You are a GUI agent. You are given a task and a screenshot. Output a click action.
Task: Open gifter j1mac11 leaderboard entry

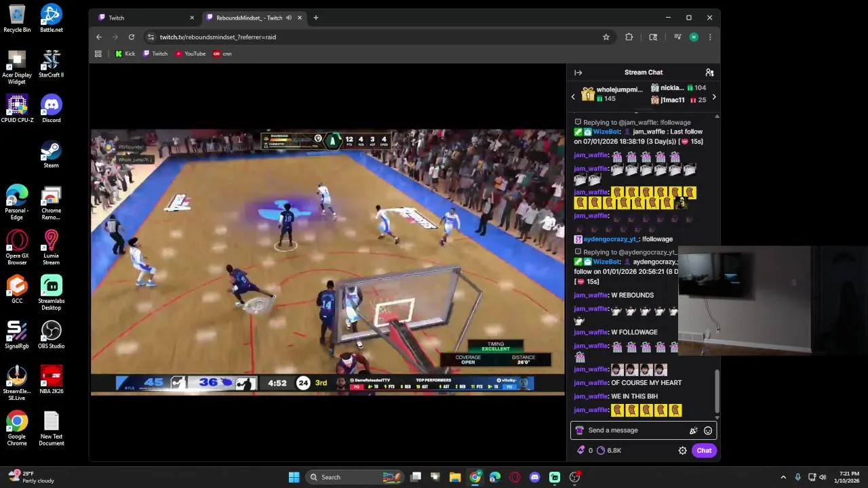tap(678, 100)
